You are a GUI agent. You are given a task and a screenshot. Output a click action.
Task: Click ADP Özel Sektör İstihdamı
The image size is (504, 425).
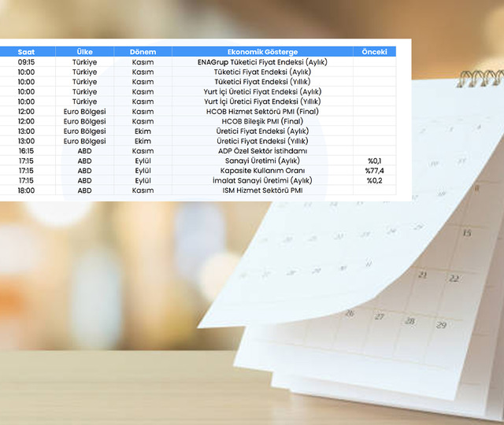[262, 151]
